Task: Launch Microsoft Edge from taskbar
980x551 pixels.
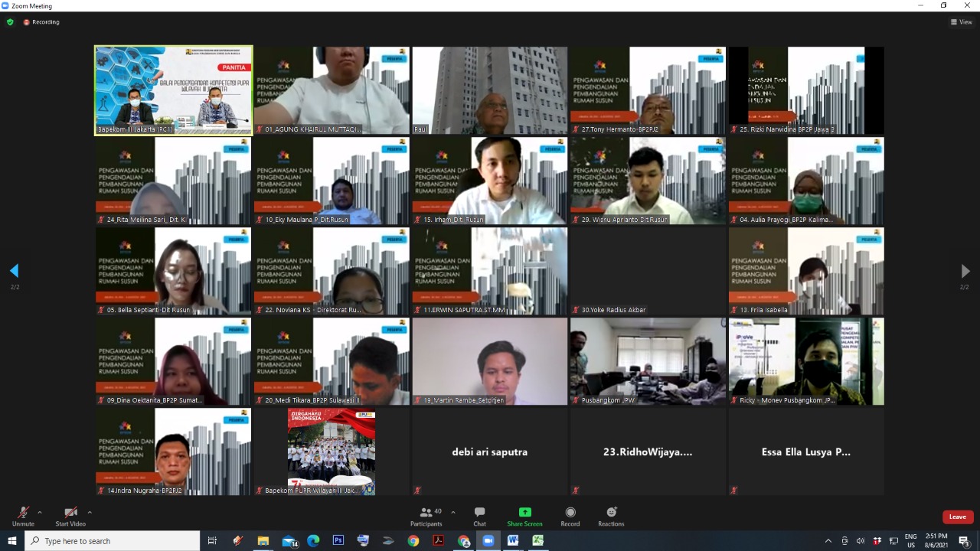Action: (x=313, y=541)
